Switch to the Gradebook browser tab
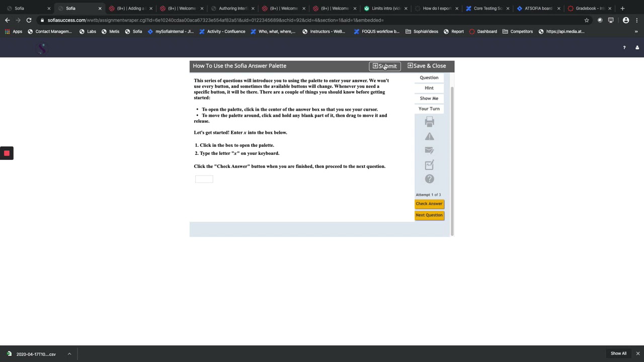Viewport: 644px width, 362px height. tap(589, 9)
